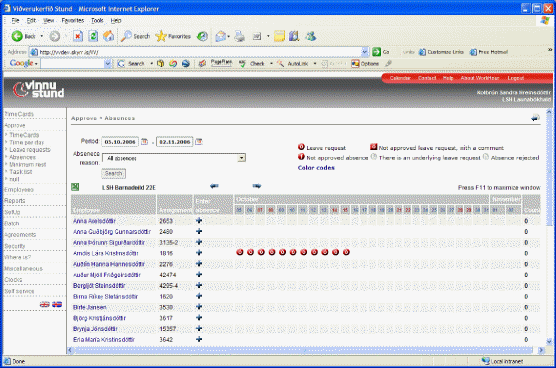
Task: Click into the period start date field
Action: (120, 142)
